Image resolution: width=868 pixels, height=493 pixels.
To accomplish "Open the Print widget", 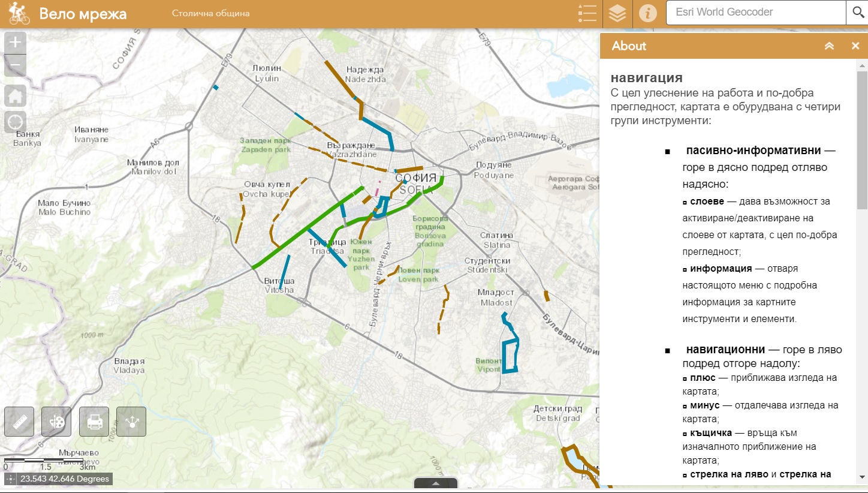I will point(94,422).
